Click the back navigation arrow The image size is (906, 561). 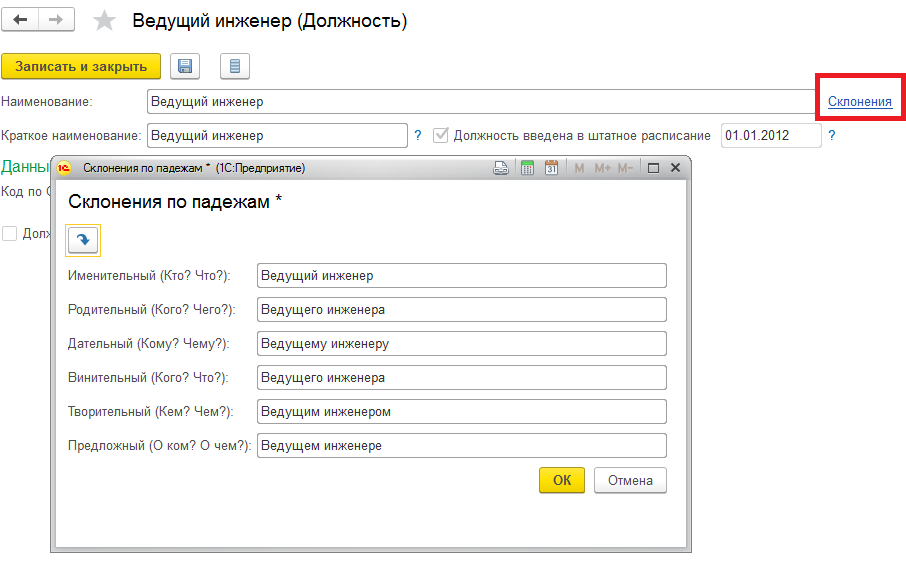[20, 21]
